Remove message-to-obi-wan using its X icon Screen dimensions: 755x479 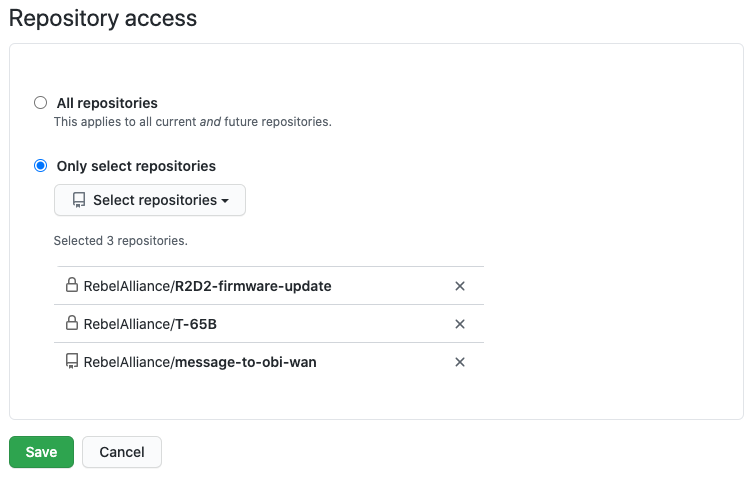[x=460, y=362]
